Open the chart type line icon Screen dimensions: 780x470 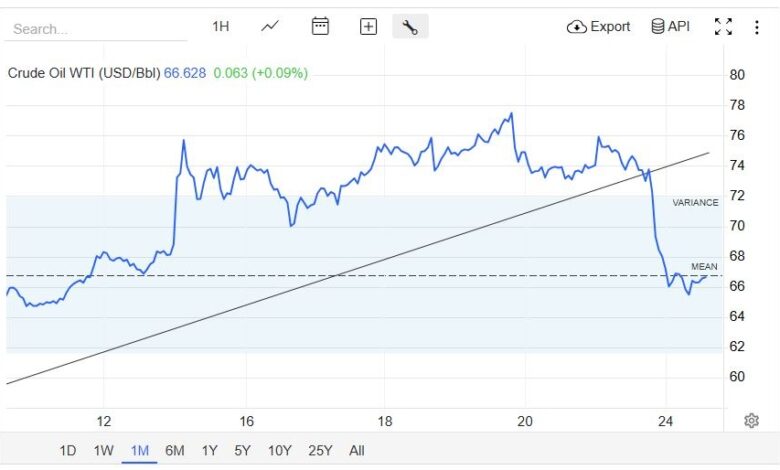click(270, 27)
